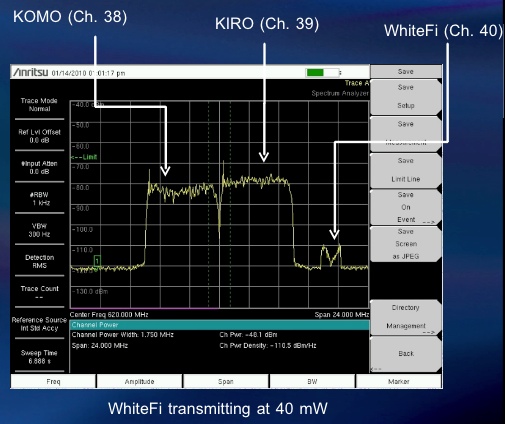Go Back with the Back softkey
The width and height of the screenshot is (505, 424).
[x=406, y=354]
